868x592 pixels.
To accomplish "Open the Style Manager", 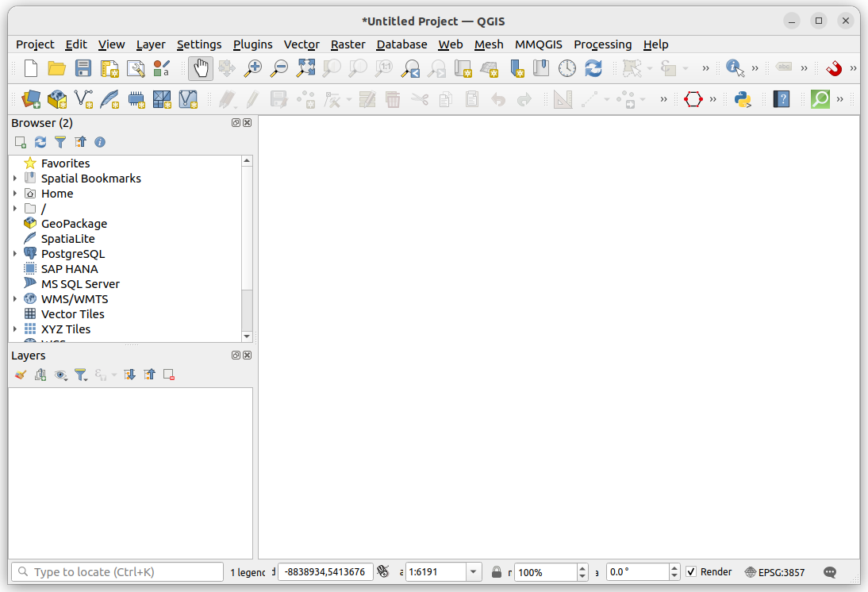I will 161,68.
